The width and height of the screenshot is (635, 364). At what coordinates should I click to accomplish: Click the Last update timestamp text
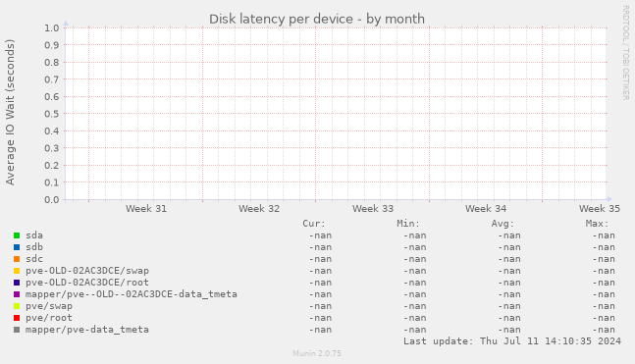(512, 341)
